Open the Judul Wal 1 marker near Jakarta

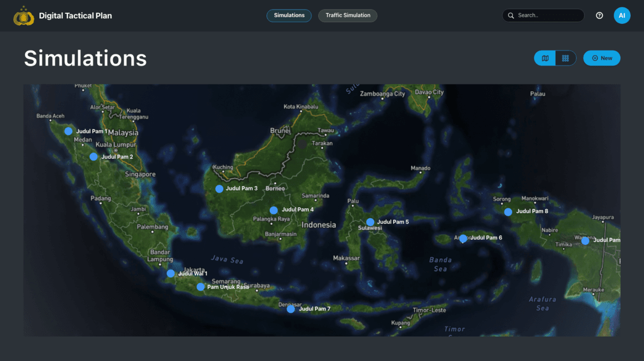click(170, 273)
